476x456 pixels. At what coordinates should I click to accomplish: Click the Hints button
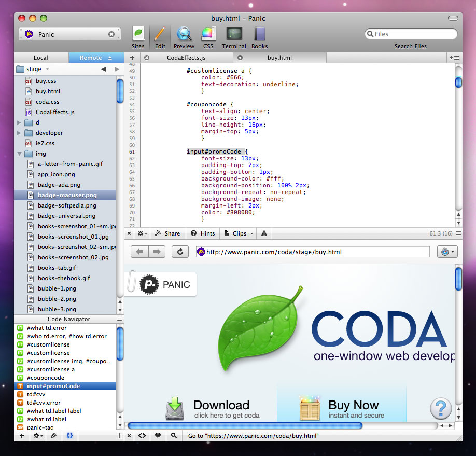pyautogui.click(x=203, y=233)
